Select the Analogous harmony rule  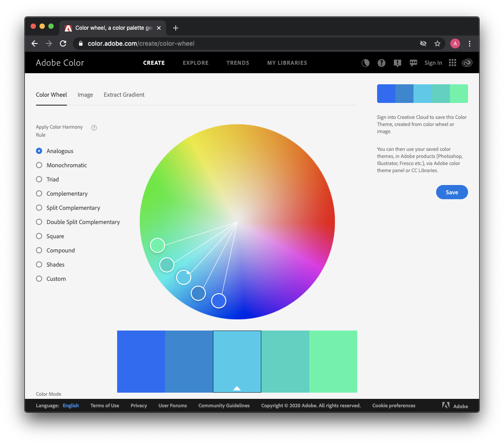click(55, 151)
